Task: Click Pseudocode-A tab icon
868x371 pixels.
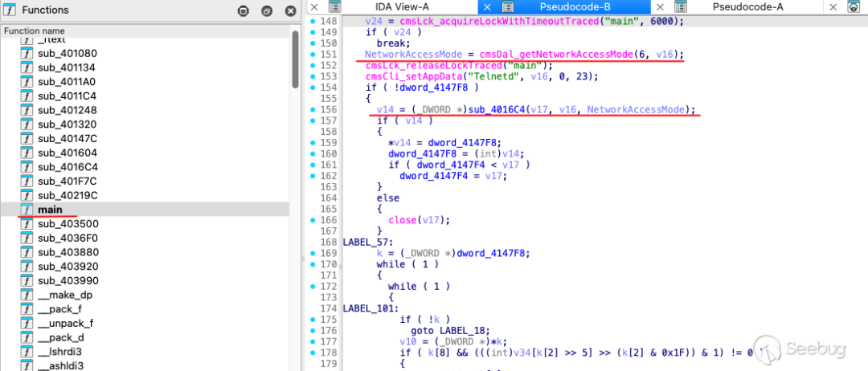Action: pyautogui.click(x=681, y=7)
